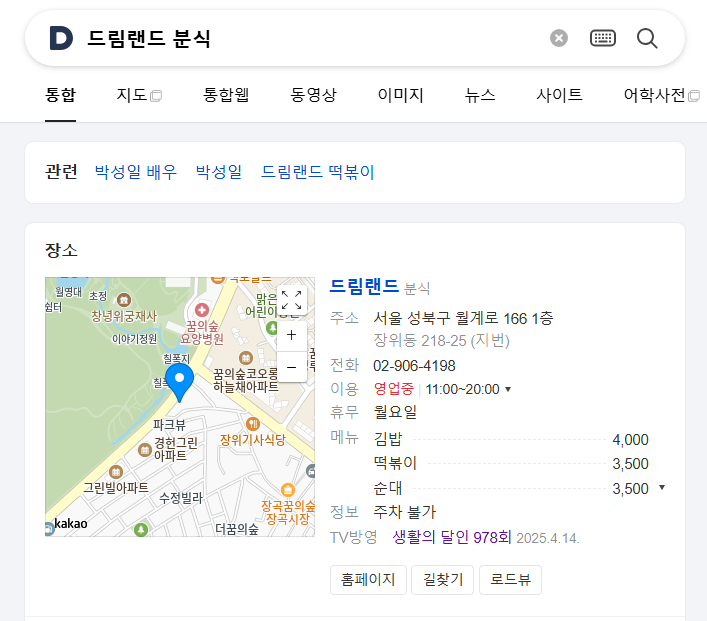This screenshot has width=707, height=621.
Task: Expand the menu list arrow beside 순대
Action: coord(662,488)
